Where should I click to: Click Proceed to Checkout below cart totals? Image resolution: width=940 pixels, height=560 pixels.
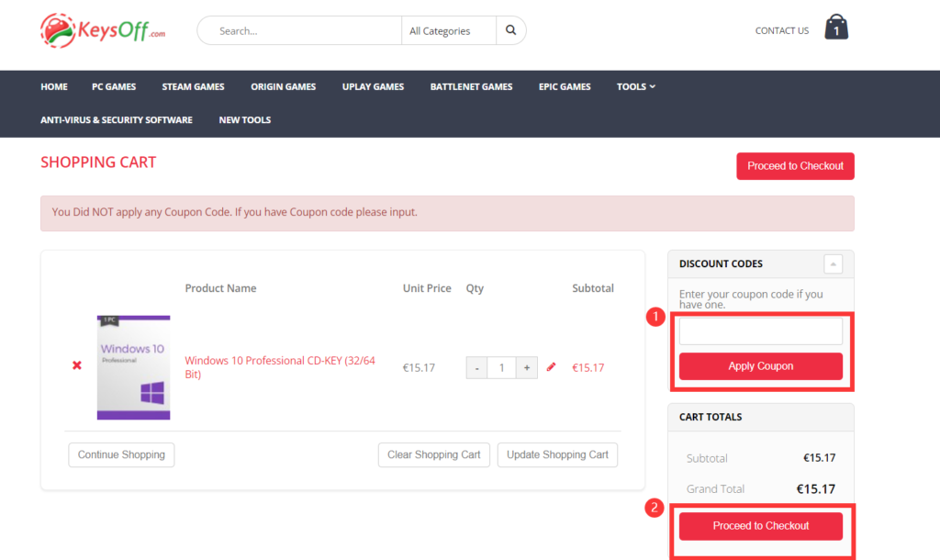(761, 526)
